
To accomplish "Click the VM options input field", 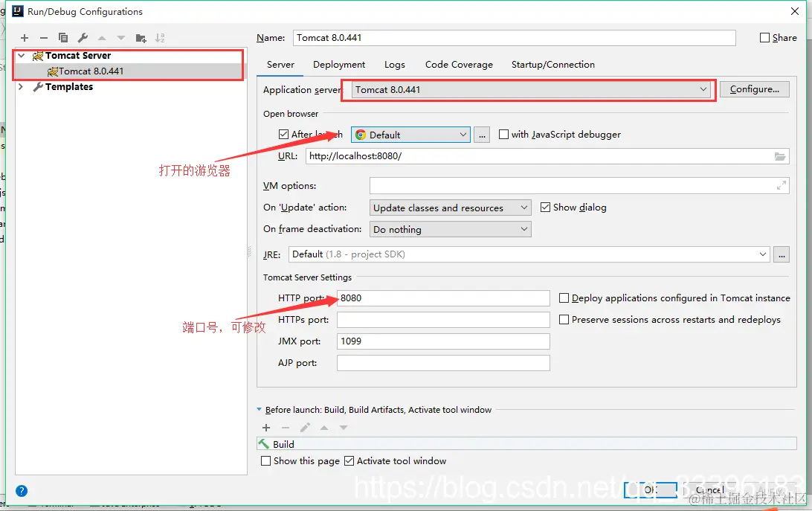I will [579, 185].
